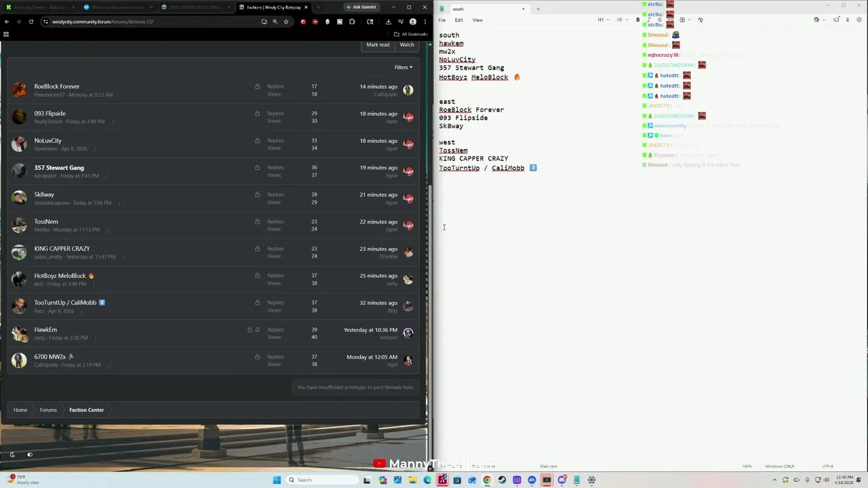868x488 pixels.
Task: Open Steam from taskbar
Action: (502, 480)
